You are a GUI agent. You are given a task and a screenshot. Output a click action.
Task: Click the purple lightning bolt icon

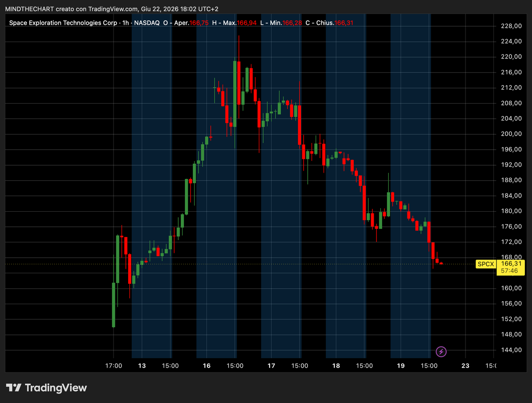441,352
